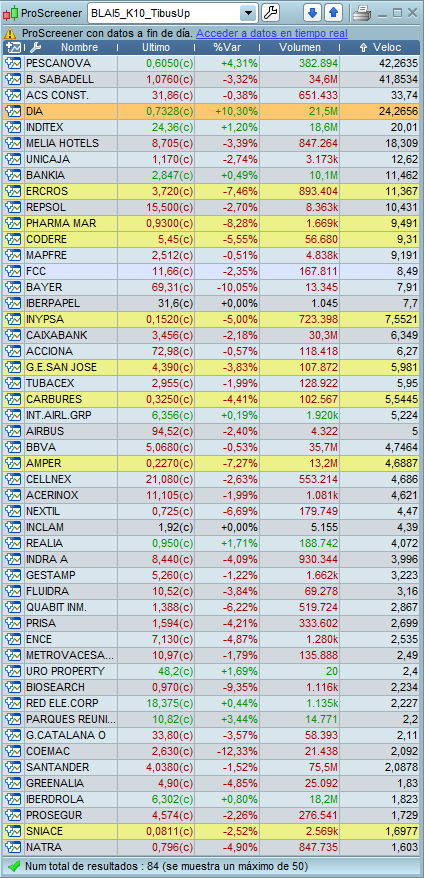Click the blue down arrow button
This screenshot has width=424, height=878.
tap(313, 12)
